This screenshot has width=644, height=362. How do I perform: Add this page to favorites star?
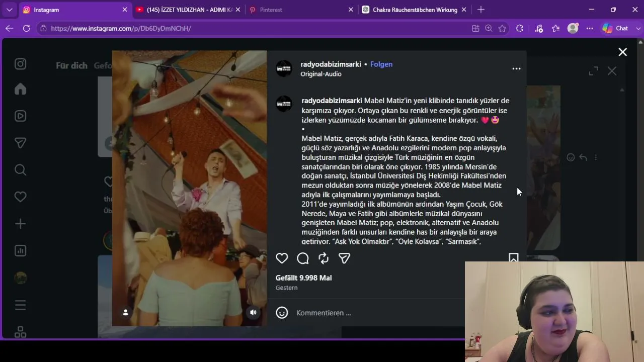pos(502,29)
